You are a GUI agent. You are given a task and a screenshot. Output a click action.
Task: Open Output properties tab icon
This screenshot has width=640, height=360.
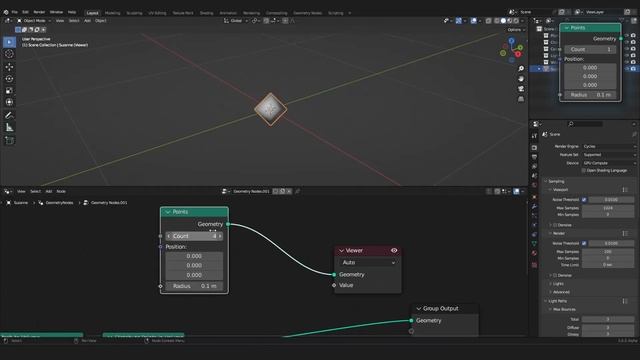(x=534, y=157)
